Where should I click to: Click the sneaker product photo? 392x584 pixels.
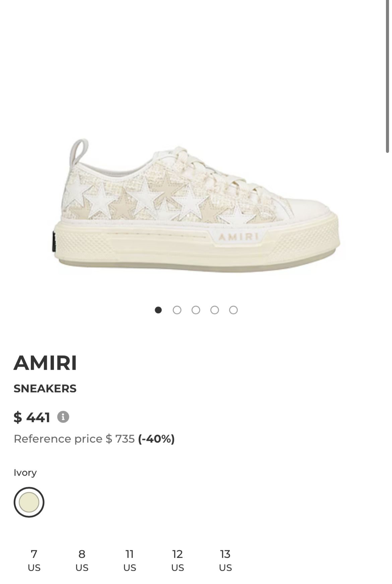[196, 201]
